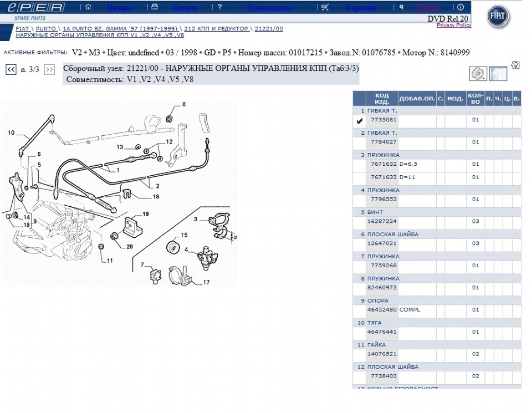This screenshot has height=413, width=532.
Task: Click the ДОБАВ.ОП. column header
Action: coord(417,99)
